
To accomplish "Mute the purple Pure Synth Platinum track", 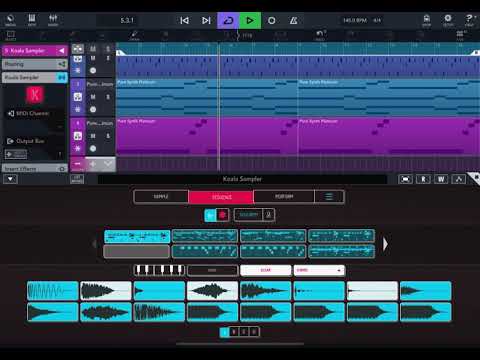I will coord(93,136).
